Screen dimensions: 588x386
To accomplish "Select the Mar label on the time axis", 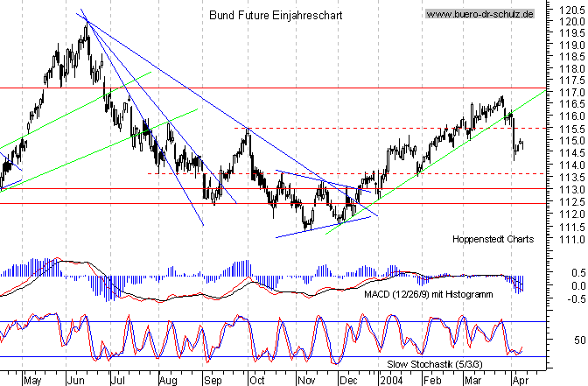I will (472, 380).
